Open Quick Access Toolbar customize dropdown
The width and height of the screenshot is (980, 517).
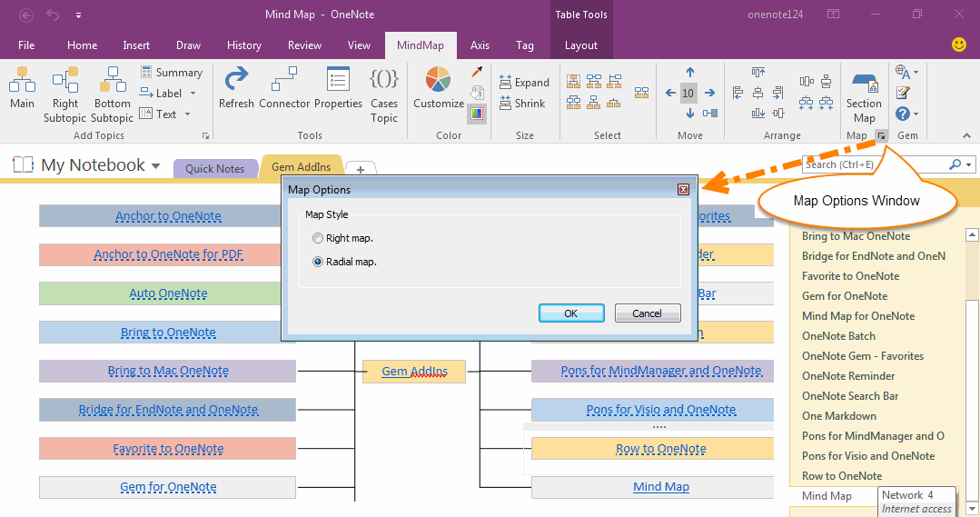[x=78, y=15]
